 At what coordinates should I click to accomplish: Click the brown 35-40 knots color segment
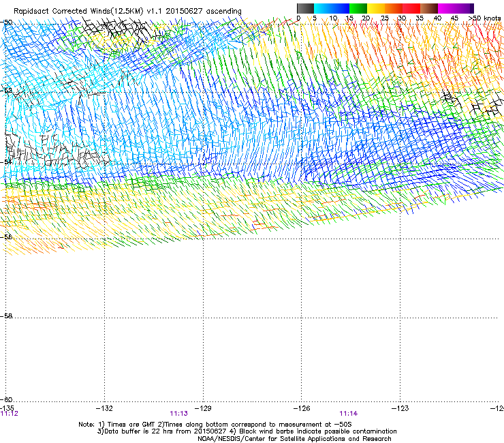(x=429, y=8)
